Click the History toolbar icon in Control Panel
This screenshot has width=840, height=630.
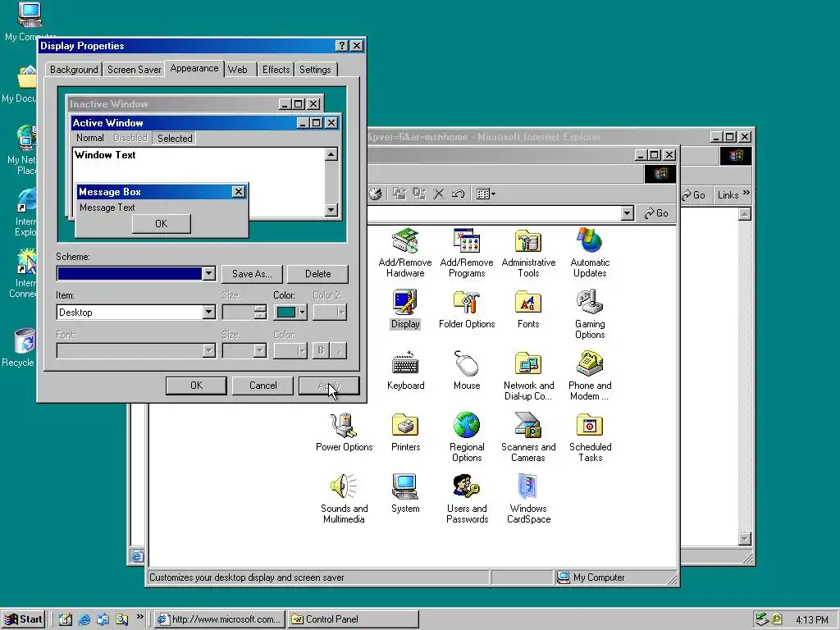[375, 194]
